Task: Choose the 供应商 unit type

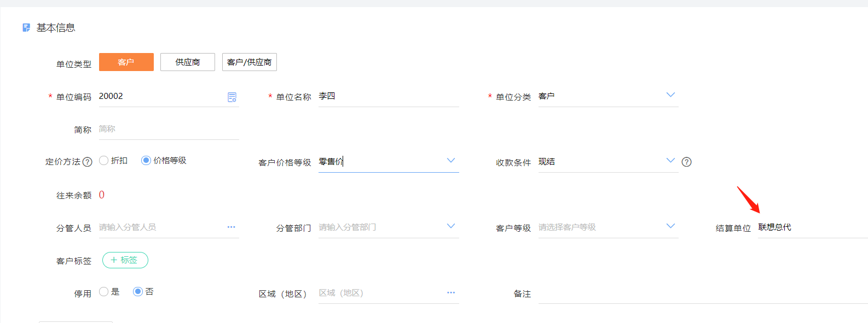Action: (x=188, y=62)
